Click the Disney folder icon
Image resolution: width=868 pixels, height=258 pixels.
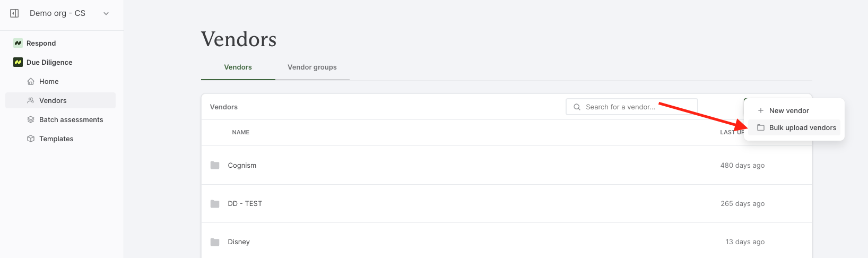215,242
